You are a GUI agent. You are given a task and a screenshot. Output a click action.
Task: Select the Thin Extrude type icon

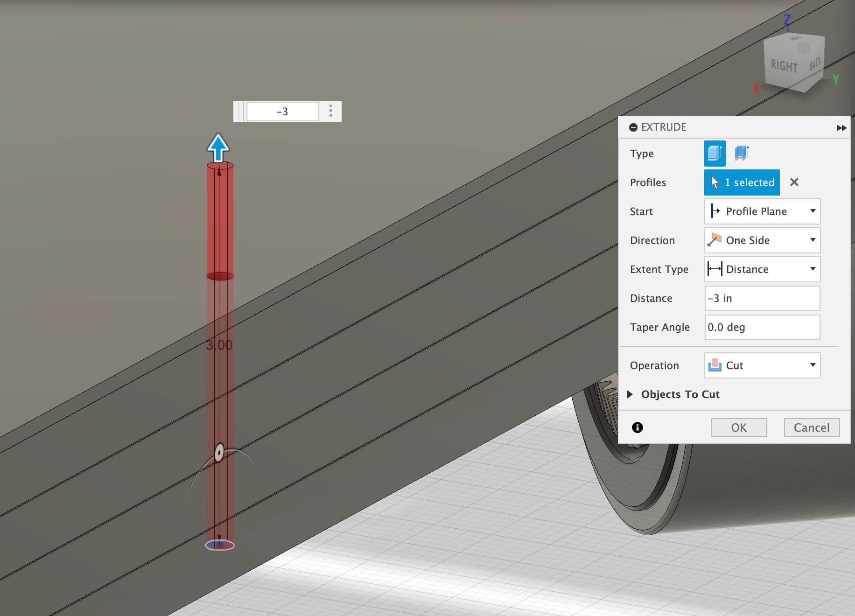point(742,153)
